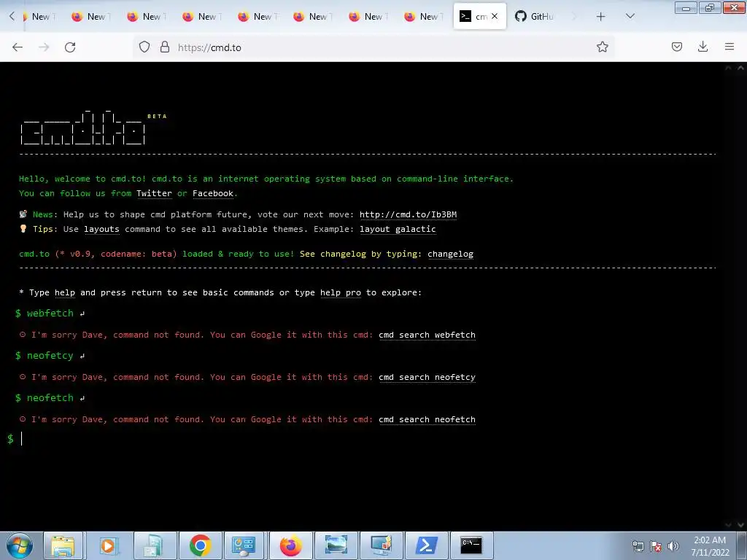Open the Save to Pocket icon
Viewport: 747px width, 560px height.
click(676, 47)
